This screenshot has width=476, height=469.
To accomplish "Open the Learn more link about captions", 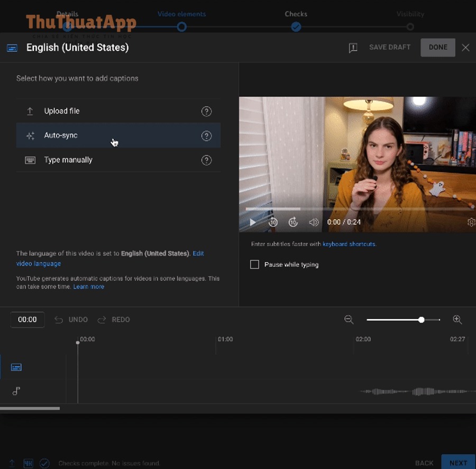I will (x=89, y=287).
